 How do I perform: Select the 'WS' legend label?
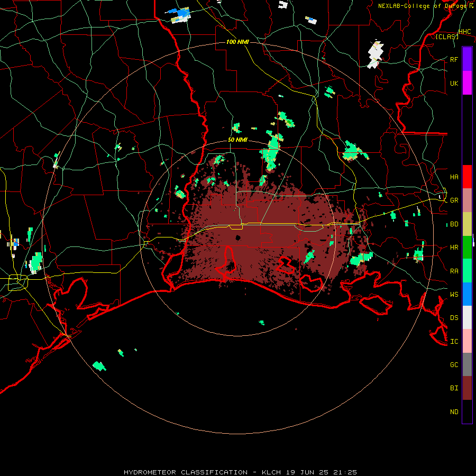(454, 295)
